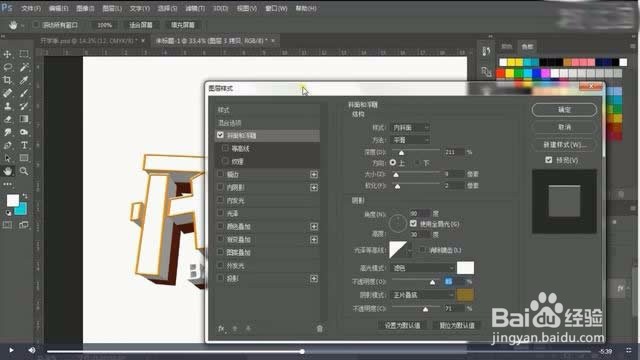Open 方法 dropdown showing 平滑
This screenshot has width=640, height=360.
point(410,140)
